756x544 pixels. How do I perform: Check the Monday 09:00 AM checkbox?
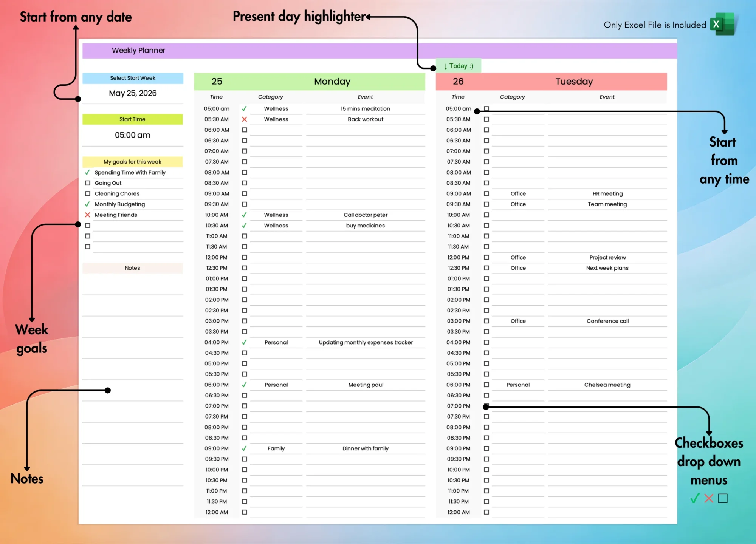pyautogui.click(x=244, y=193)
